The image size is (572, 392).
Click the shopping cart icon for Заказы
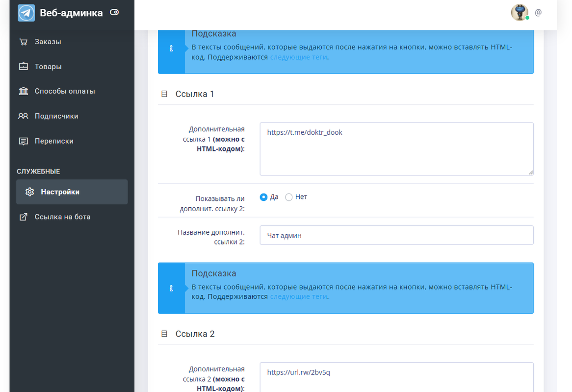click(24, 42)
